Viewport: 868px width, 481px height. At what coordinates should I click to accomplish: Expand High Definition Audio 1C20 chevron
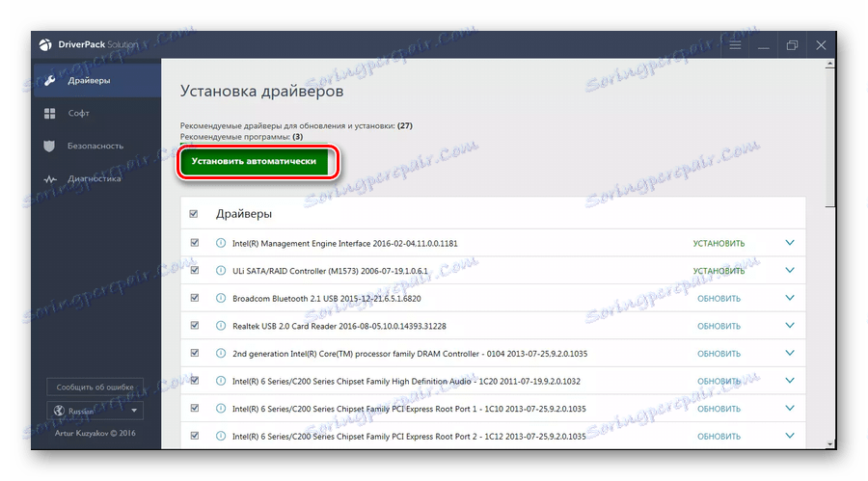point(790,381)
